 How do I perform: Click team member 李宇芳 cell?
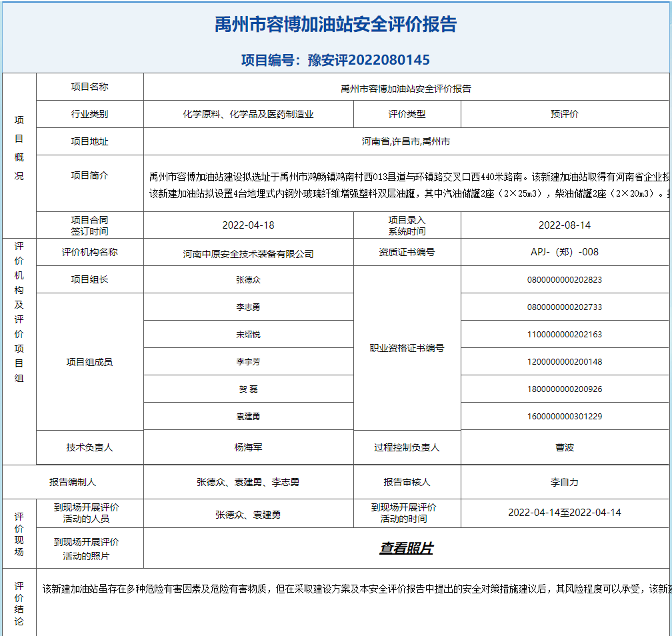pyautogui.click(x=248, y=362)
